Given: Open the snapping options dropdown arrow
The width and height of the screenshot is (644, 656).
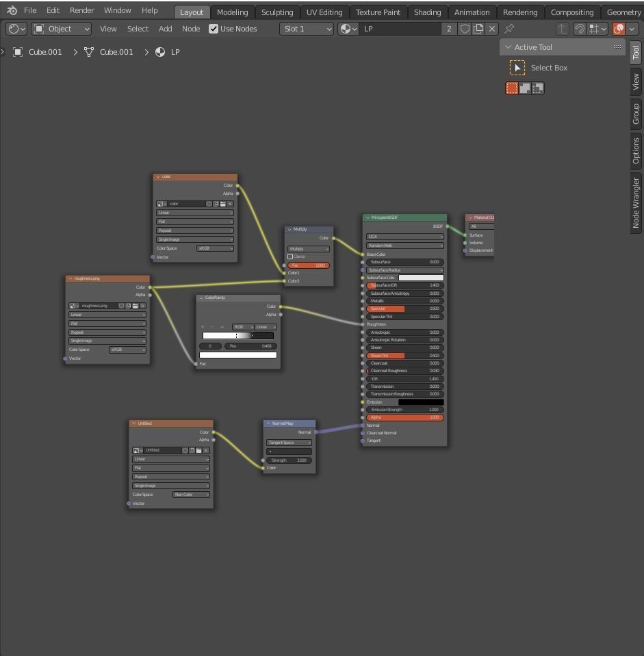Looking at the screenshot, I should click(604, 29).
